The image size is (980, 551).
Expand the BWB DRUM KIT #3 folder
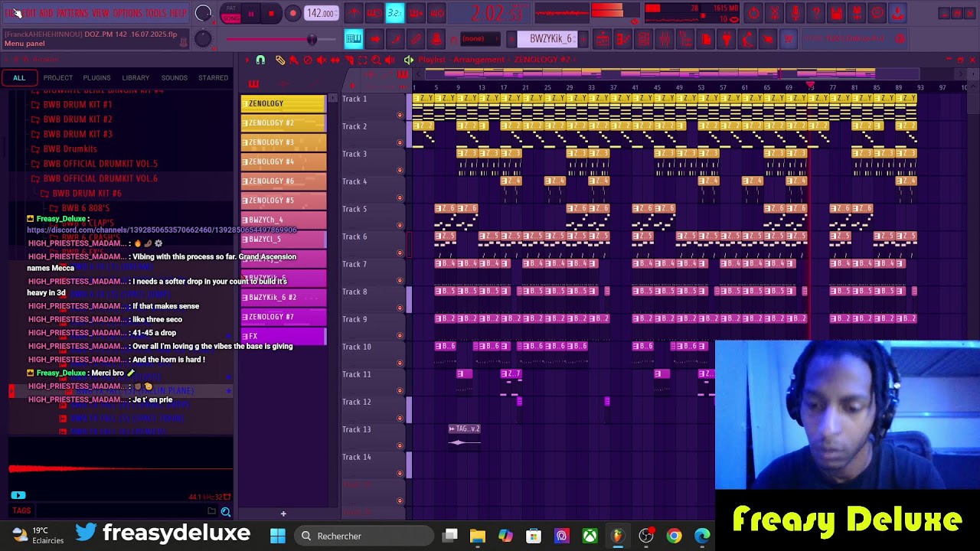(70, 134)
